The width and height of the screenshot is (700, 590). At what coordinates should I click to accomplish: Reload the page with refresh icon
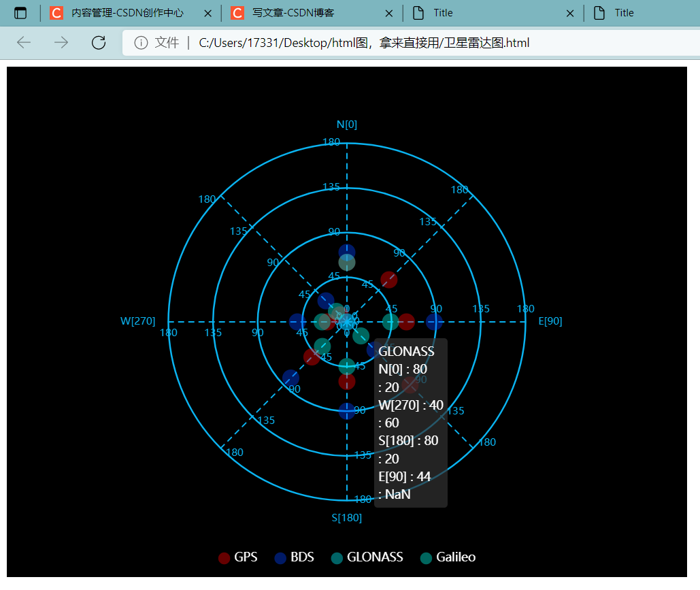point(99,42)
